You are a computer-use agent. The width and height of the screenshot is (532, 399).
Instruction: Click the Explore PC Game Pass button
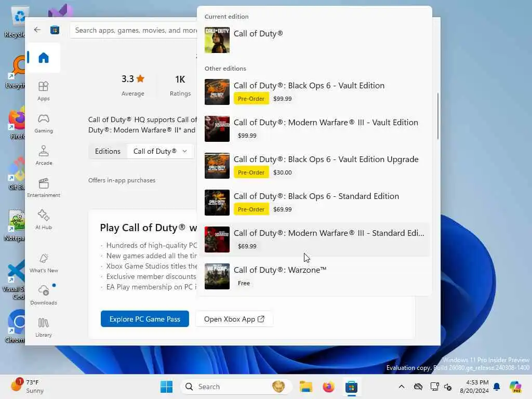coord(145,319)
